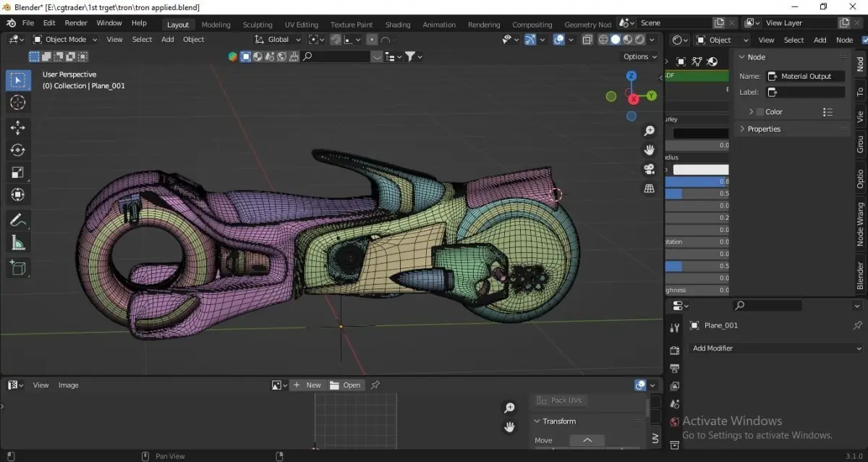Toggle proportional editing in header
Viewport: 868px width, 462px height.
371,40
